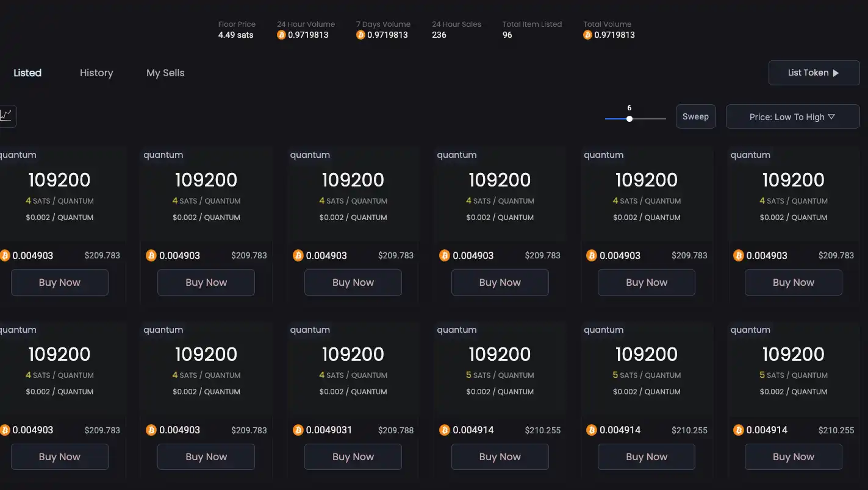Screen dimensions: 868x490
Task: Click Bitcoin icon on last top-row card
Action: click(739, 256)
